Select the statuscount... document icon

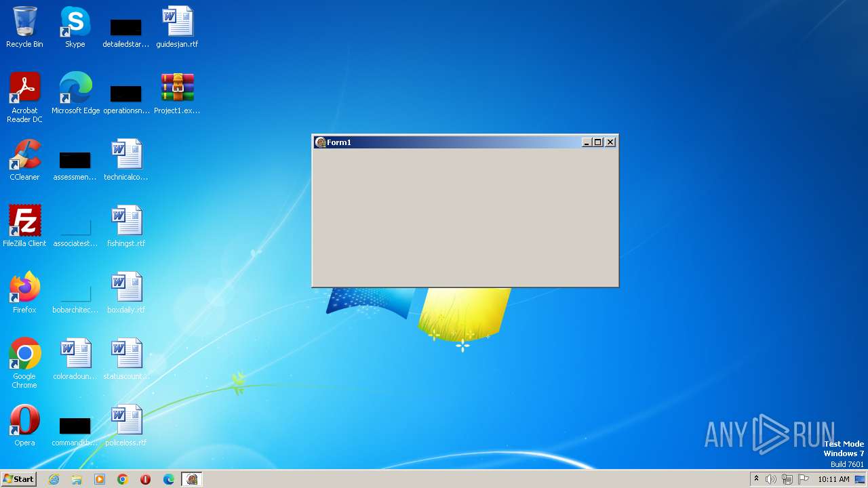point(126,359)
